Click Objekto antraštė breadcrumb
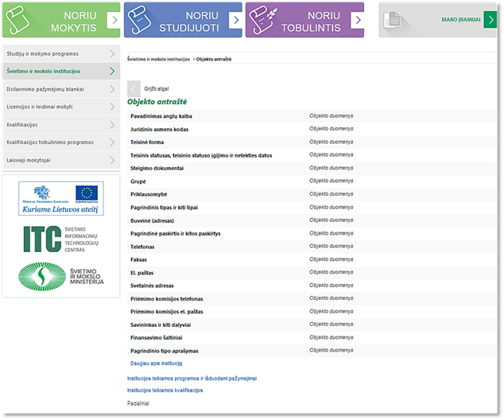 point(214,59)
